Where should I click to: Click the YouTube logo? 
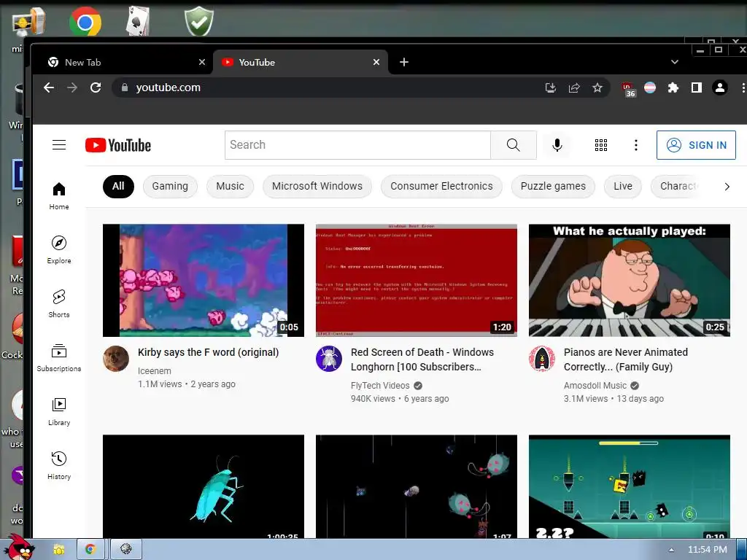coord(118,145)
